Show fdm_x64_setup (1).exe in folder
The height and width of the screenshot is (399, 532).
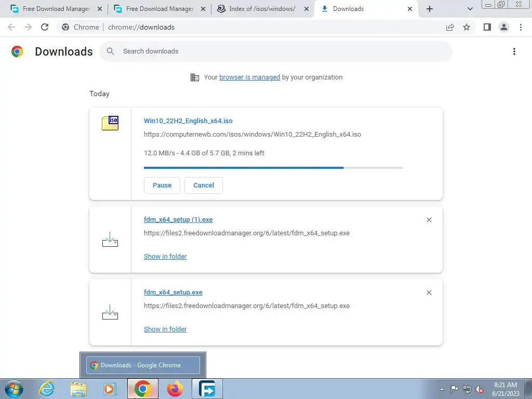point(165,257)
